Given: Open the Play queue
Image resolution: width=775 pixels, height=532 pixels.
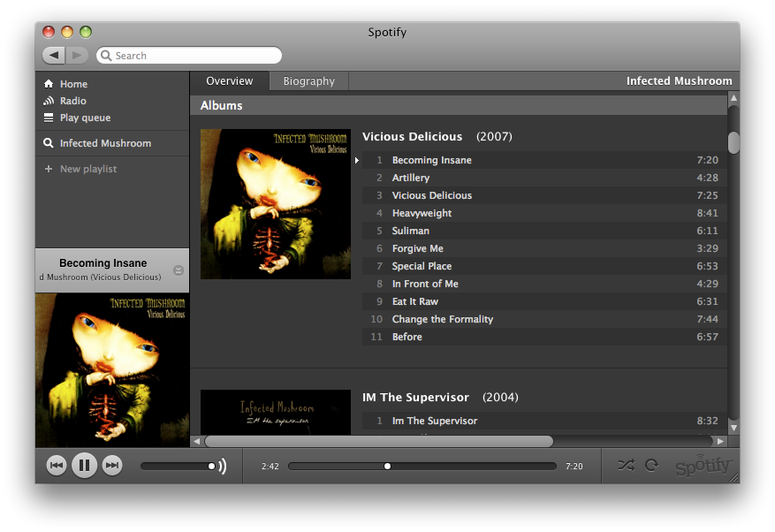Looking at the screenshot, I should click(85, 118).
